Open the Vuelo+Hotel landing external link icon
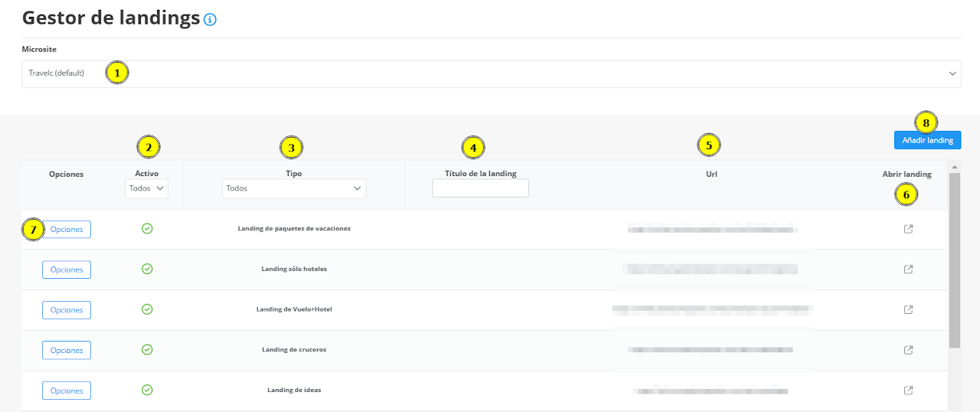980x412 pixels. (x=908, y=309)
